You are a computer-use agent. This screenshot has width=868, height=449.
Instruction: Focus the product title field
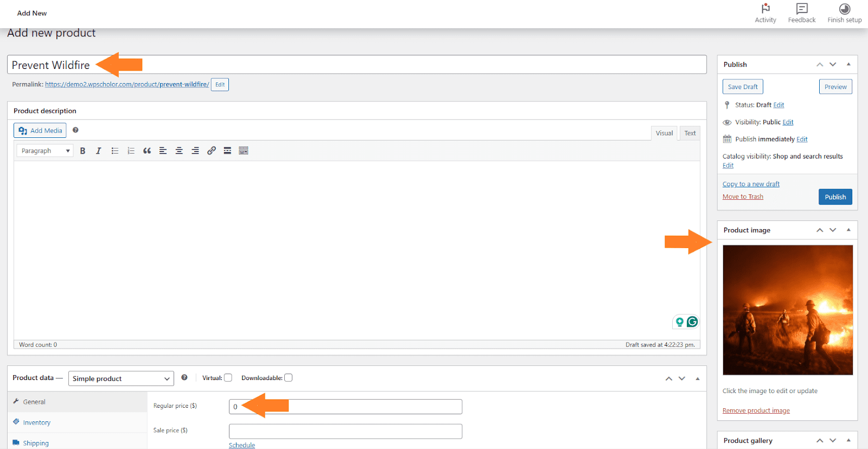point(356,65)
